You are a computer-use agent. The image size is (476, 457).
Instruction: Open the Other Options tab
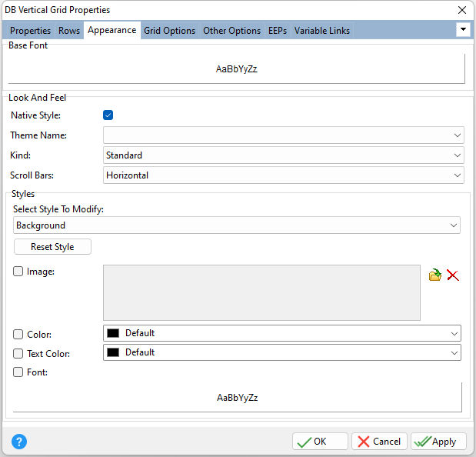[x=231, y=30]
